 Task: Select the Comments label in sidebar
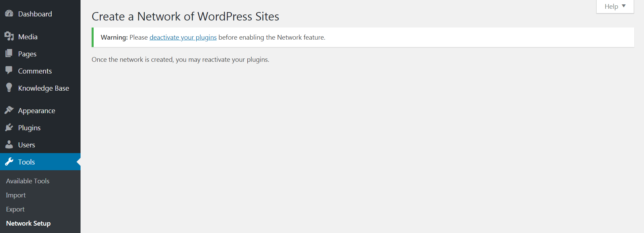(35, 71)
